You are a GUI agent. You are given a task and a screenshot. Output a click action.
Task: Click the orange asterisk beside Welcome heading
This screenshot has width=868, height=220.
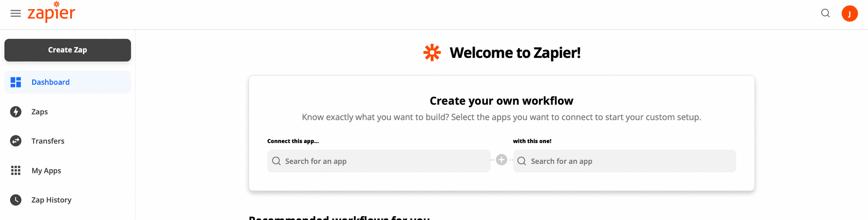point(432,53)
